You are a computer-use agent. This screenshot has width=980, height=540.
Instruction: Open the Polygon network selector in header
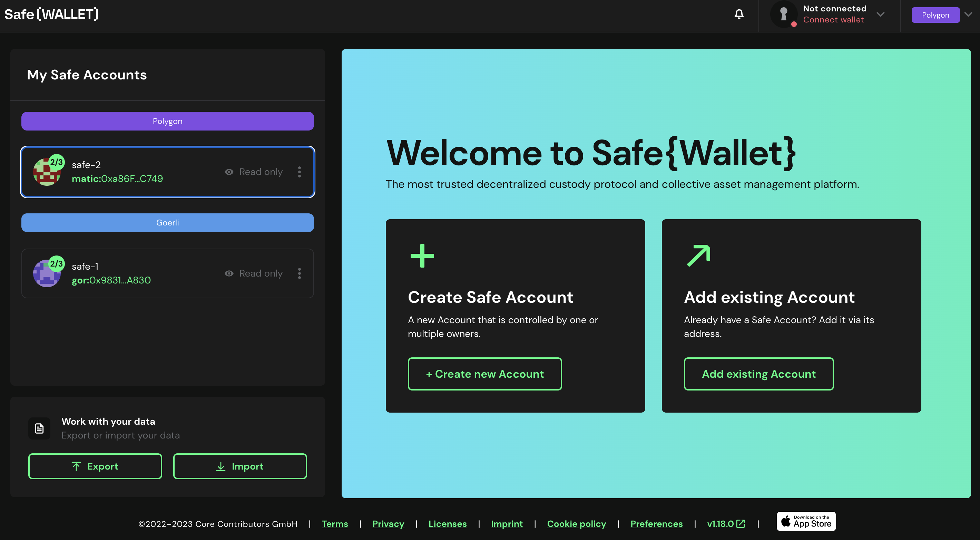click(x=935, y=15)
